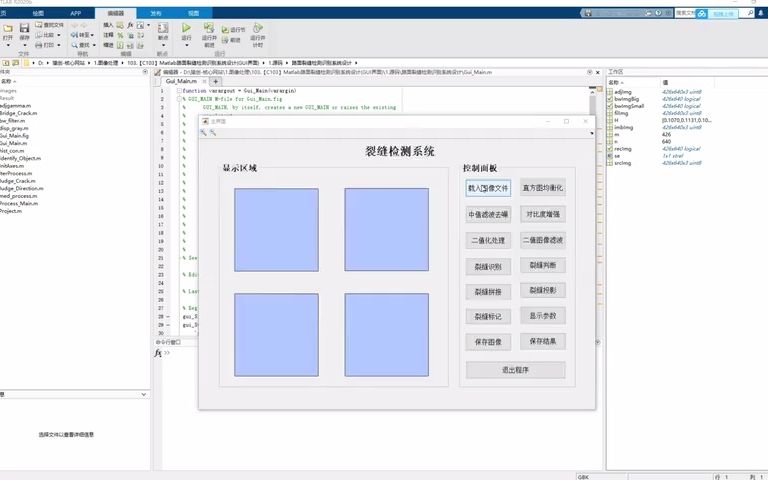
Task: Select the Gui_Main.m editor file tab
Action: pos(181,81)
